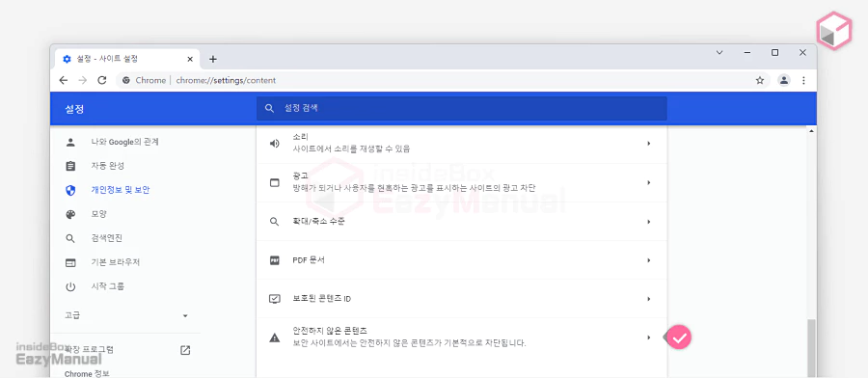
Task: Click the magnifier icon in settings search
Action: tap(269, 108)
